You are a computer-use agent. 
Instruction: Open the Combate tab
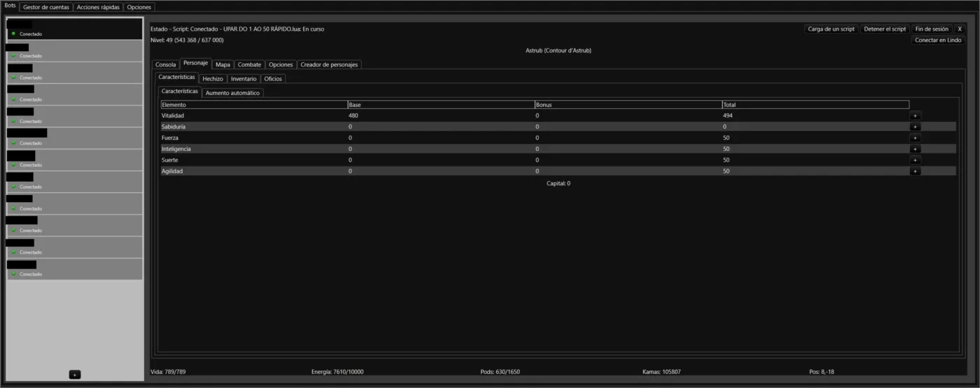click(x=249, y=64)
